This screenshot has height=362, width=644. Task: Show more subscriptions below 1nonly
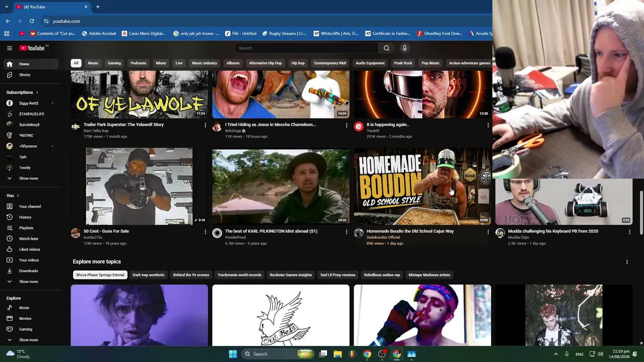(29, 178)
